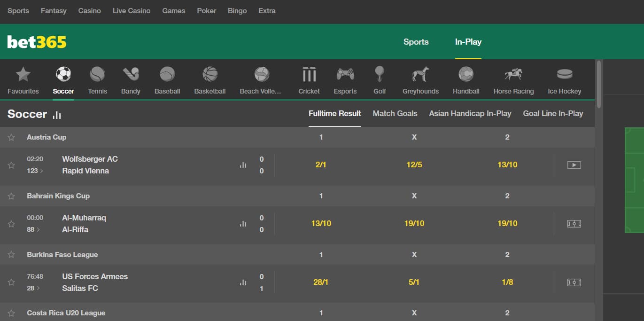
Task: Open the Greyhounds sport icon
Action: point(420,74)
